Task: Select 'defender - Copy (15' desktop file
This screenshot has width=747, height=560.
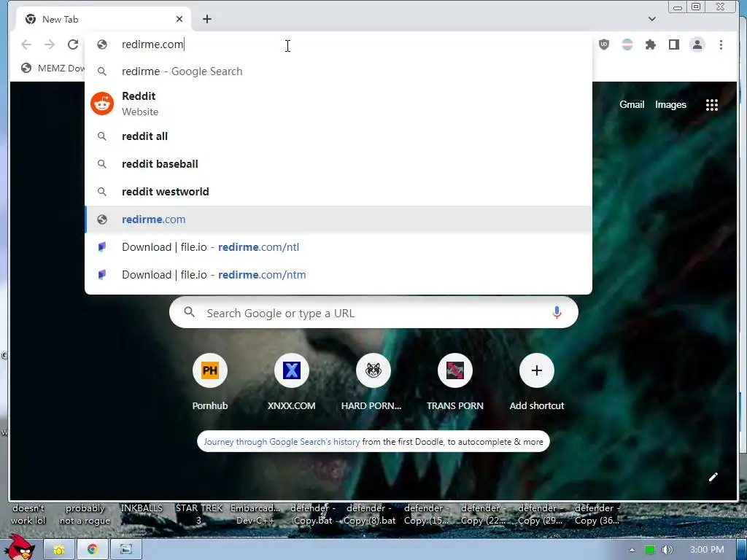Action: [x=426, y=514]
